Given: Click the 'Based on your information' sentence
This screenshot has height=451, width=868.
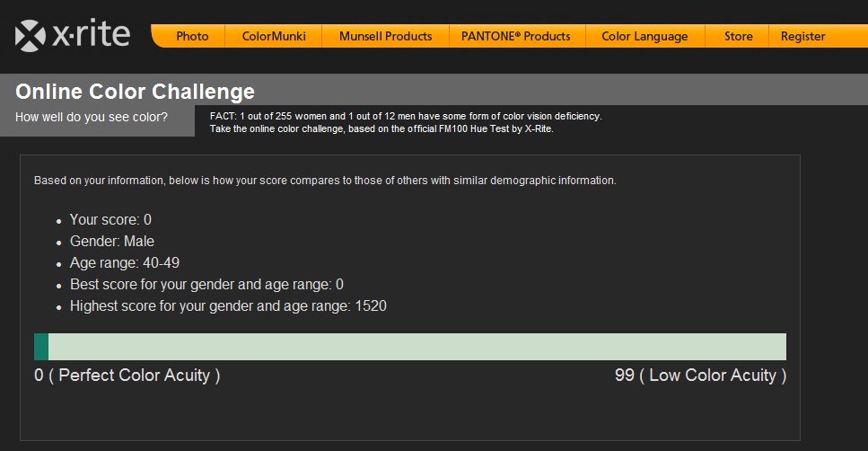Looking at the screenshot, I should tap(325, 180).
